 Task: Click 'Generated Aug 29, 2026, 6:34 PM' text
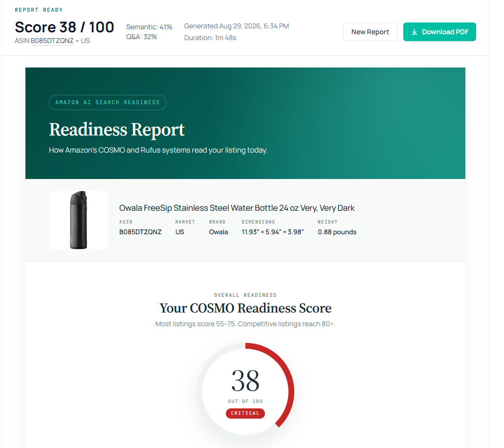(x=236, y=26)
